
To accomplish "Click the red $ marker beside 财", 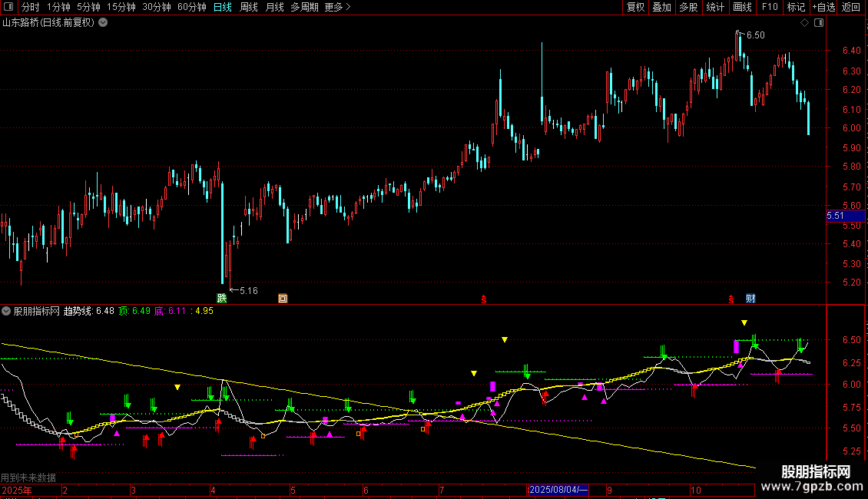I will [731, 299].
